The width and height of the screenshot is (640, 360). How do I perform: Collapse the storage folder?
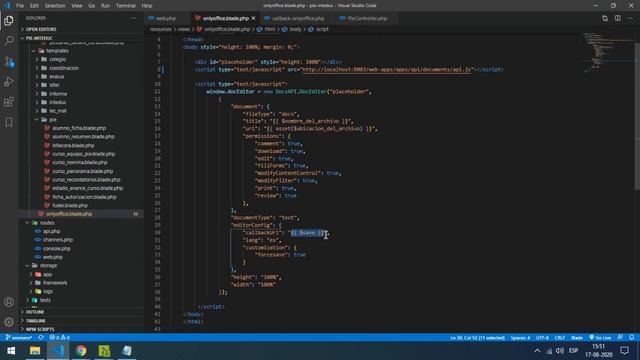pos(48,265)
